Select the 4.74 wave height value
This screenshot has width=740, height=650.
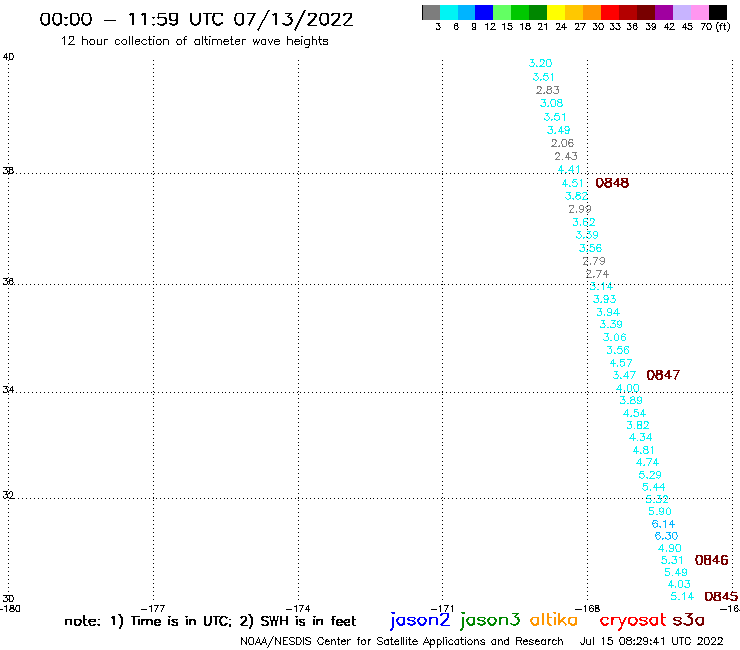point(647,463)
